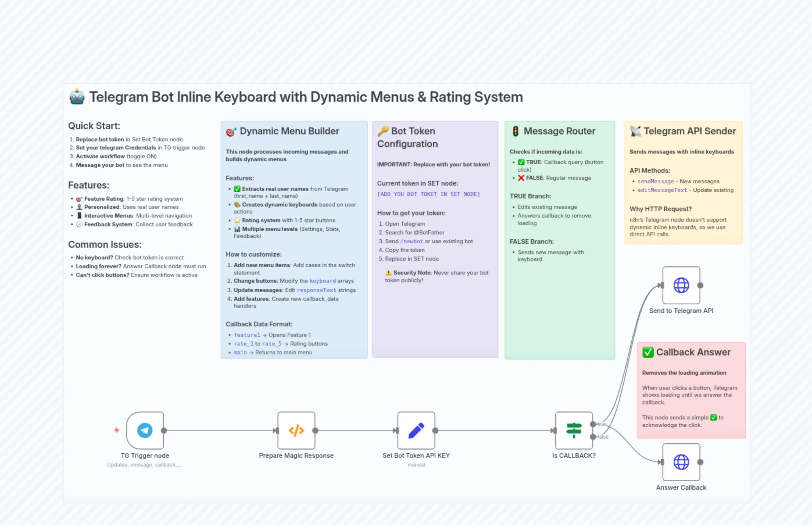This screenshot has height=525, width=812.
Task: Click the lightning trigger icon beside TG Trigger
Action: (x=117, y=430)
